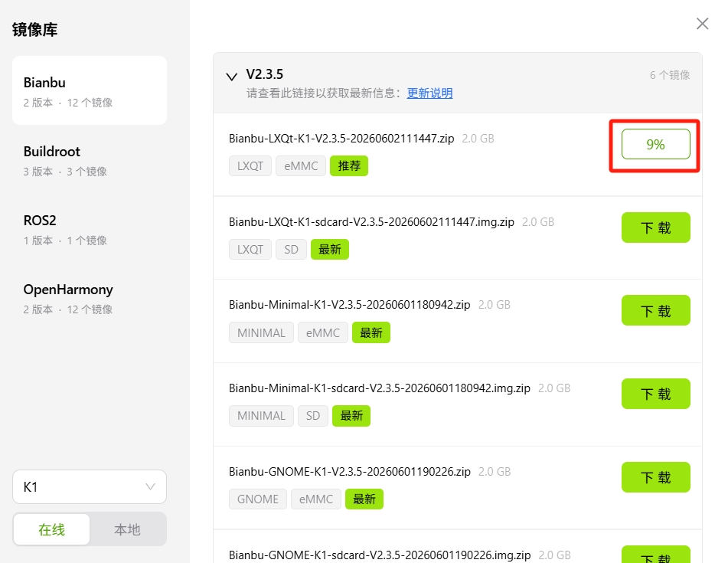This screenshot has width=728, height=563.
Task: Download Bianbu-Minimal-K1-sdcard image
Action: click(655, 394)
